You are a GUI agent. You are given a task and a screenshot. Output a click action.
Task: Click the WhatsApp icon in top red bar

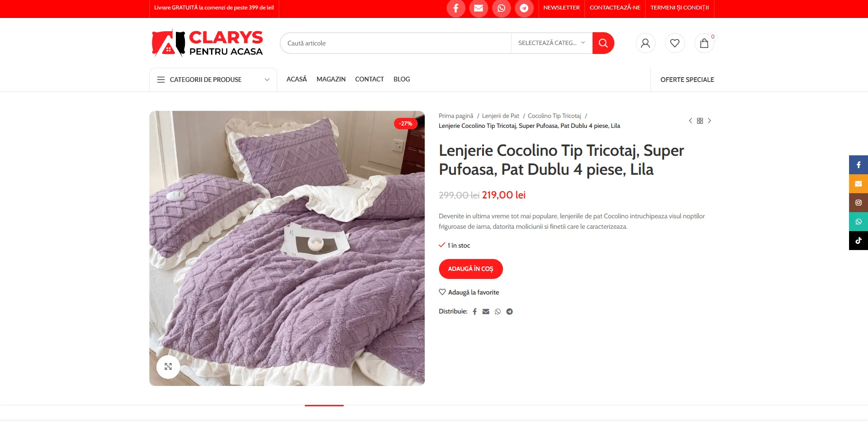(501, 8)
